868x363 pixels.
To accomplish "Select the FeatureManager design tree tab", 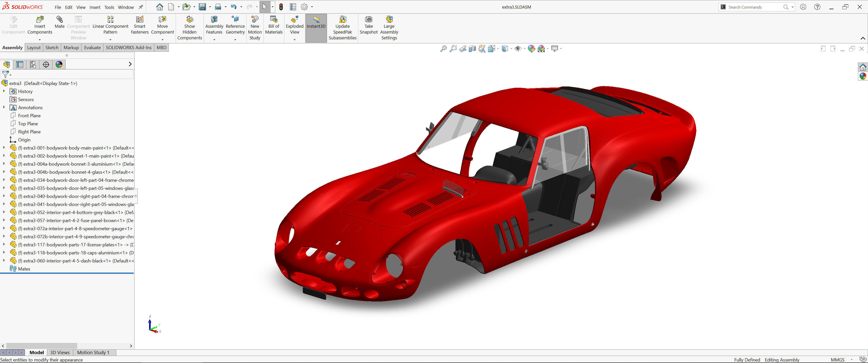I will 7,64.
